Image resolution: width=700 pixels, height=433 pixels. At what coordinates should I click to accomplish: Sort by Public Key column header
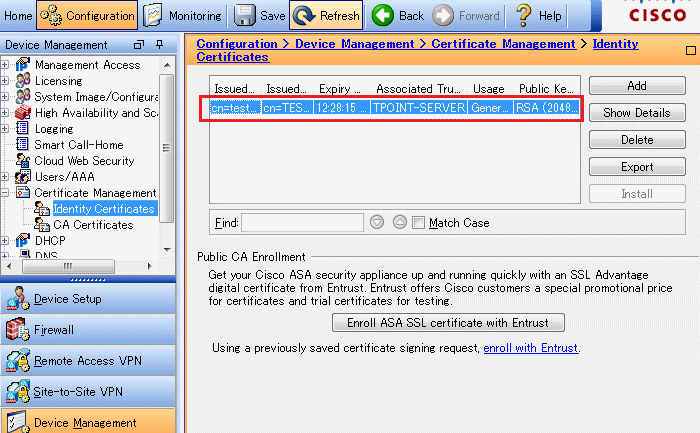click(547, 89)
